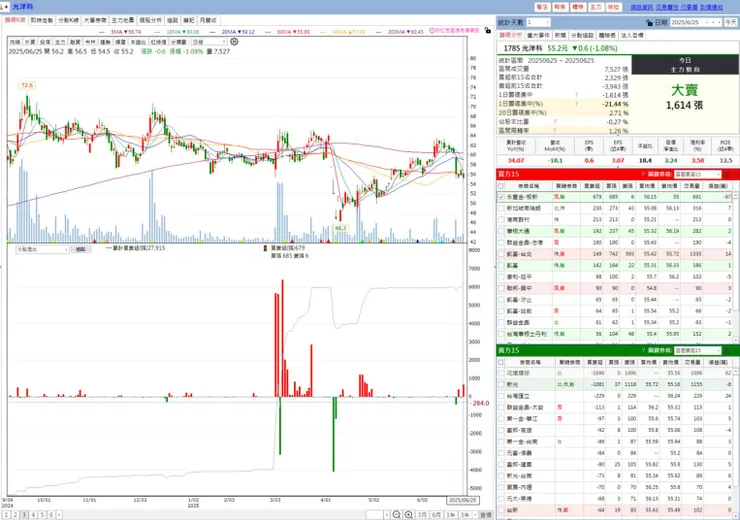740x520 pixels.
Task: Switch to 即時走勢 tab
Action: click(x=42, y=20)
